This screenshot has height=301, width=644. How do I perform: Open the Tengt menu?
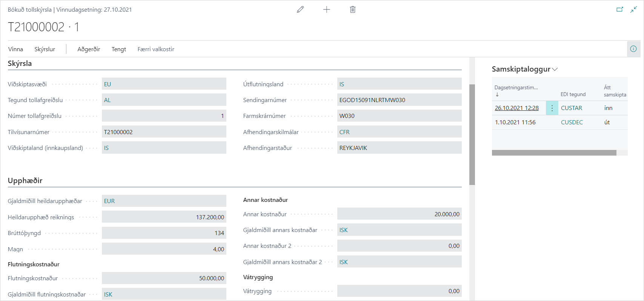coord(119,49)
